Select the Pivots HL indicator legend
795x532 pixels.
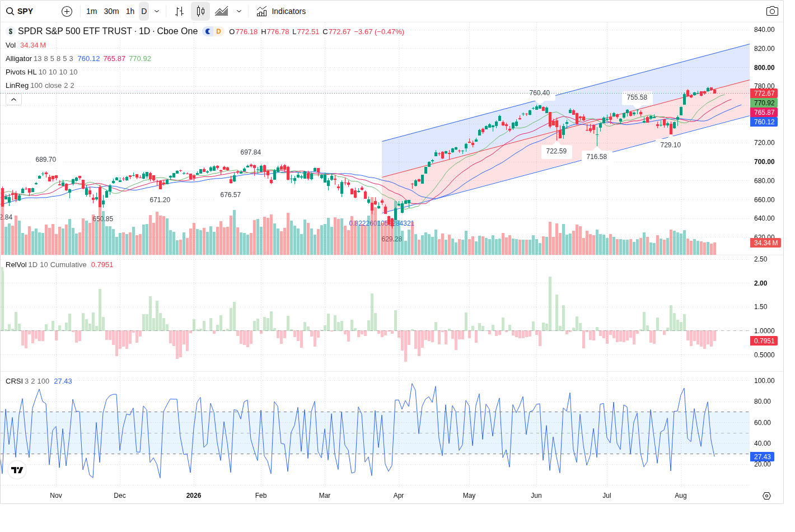pos(21,72)
